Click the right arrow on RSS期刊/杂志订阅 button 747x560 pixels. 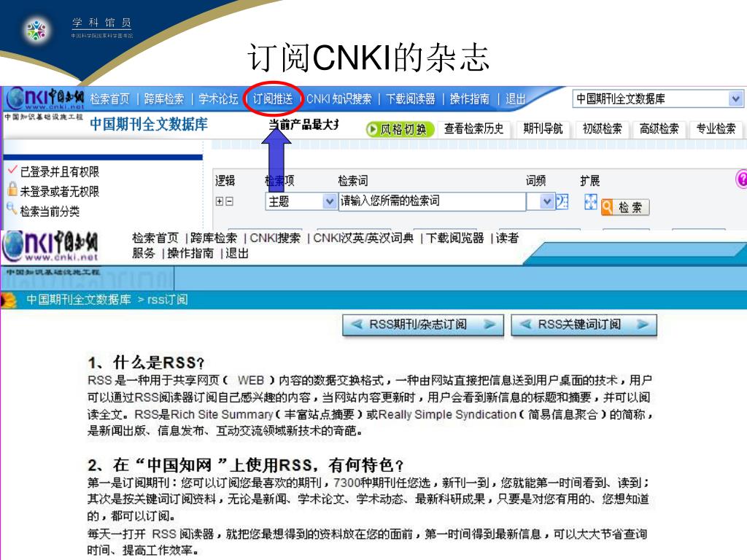pyautogui.click(x=489, y=324)
